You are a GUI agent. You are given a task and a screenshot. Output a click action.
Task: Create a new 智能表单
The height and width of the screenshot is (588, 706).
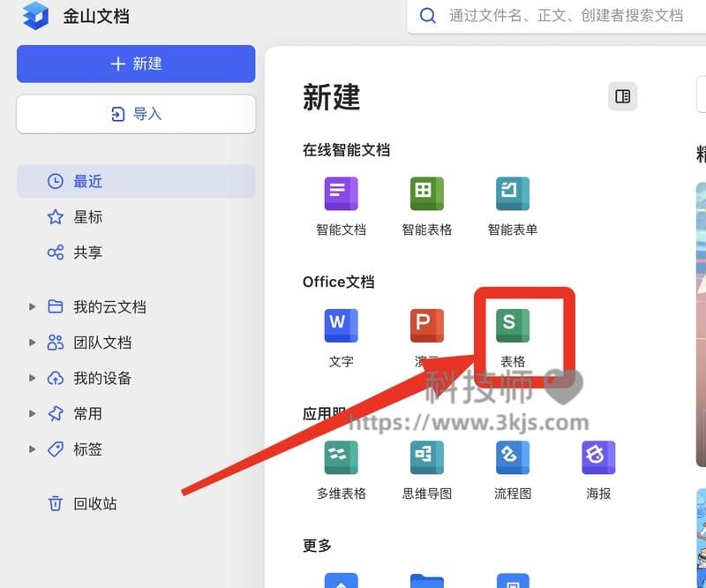[x=513, y=207]
